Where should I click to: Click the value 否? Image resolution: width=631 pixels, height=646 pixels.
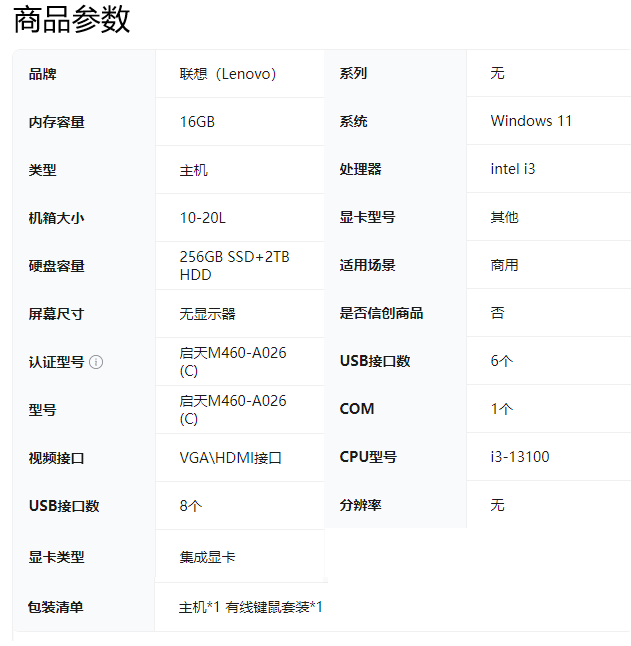(x=498, y=313)
